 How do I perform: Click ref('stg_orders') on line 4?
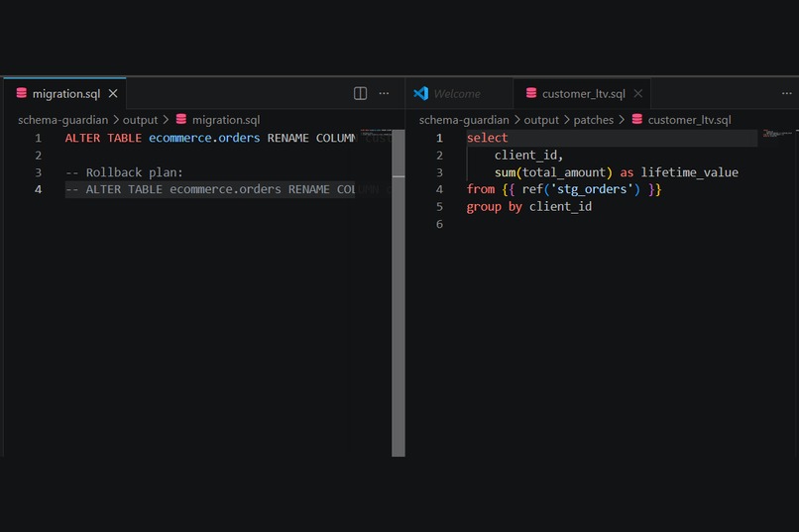[581, 189]
